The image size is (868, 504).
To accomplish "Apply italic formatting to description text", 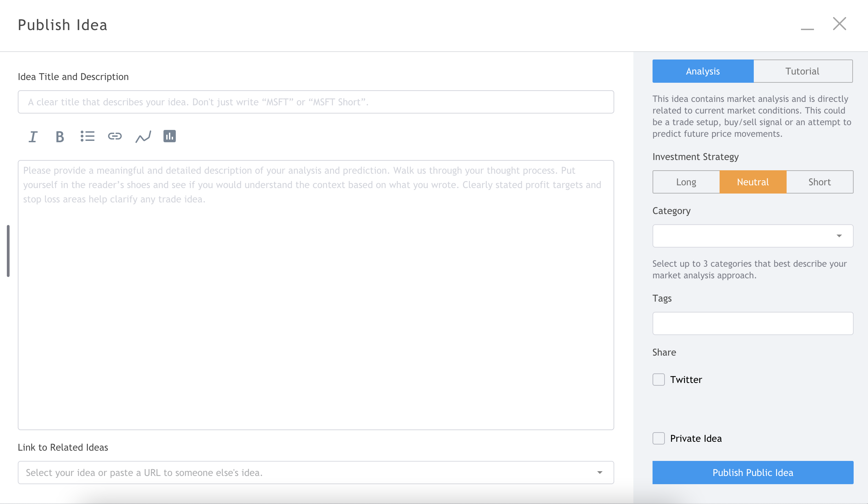I will [33, 137].
